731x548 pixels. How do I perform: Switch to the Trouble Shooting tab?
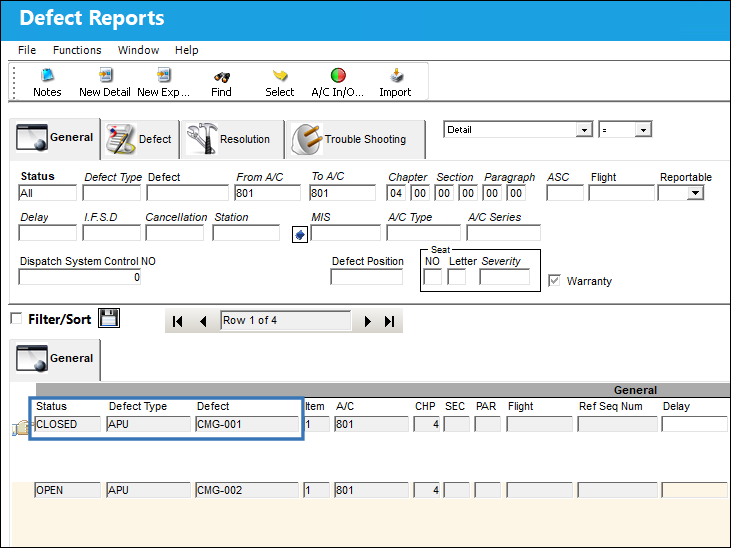[x=355, y=139]
